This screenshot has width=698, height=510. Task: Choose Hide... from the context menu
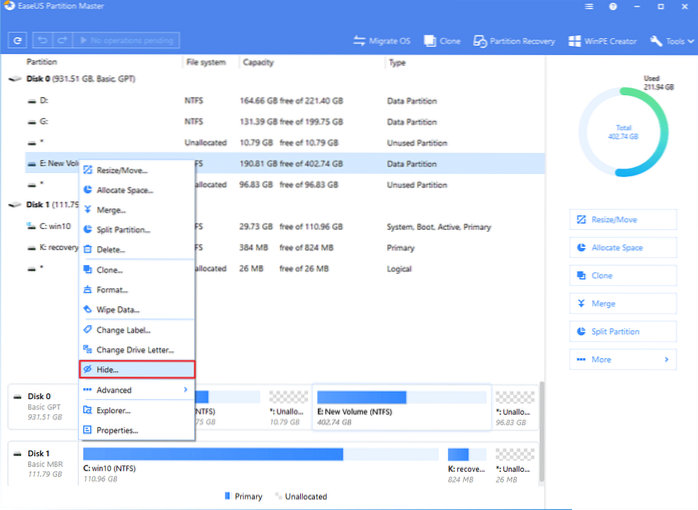pos(136,370)
